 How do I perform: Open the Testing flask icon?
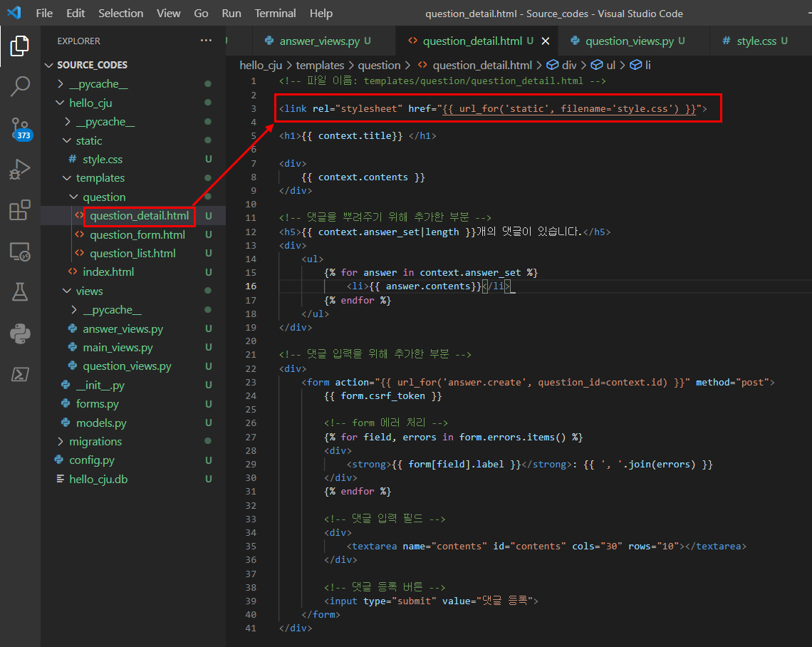tap(20, 292)
